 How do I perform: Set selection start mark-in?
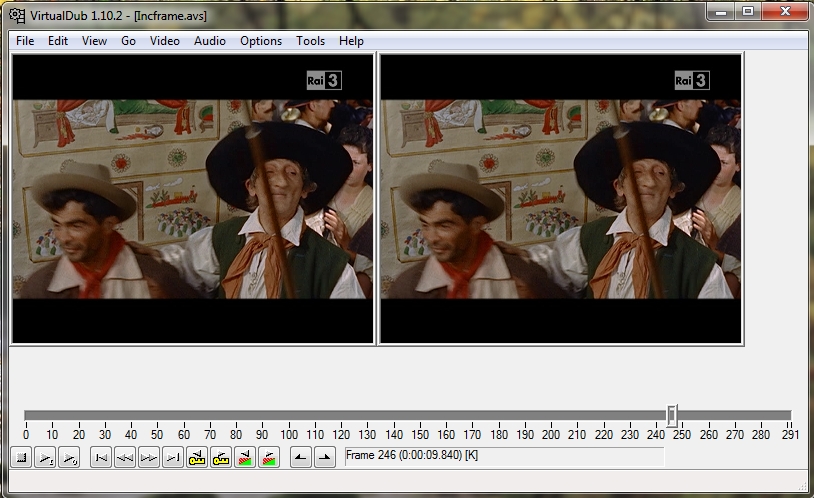[x=301, y=457]
